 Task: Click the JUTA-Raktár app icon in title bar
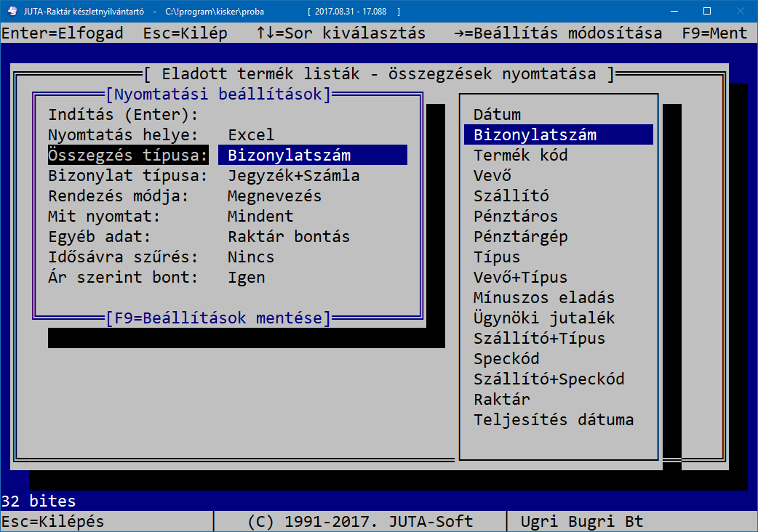pos(12,12)
